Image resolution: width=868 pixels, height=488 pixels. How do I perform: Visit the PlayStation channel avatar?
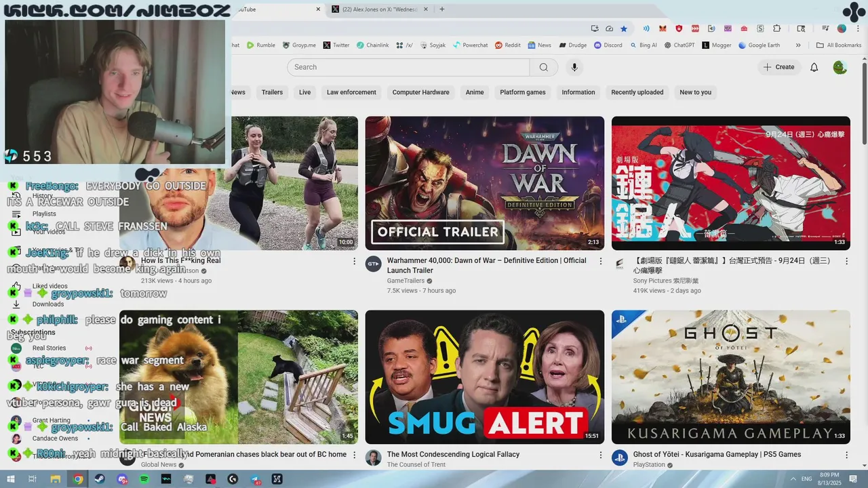point(620,457)
